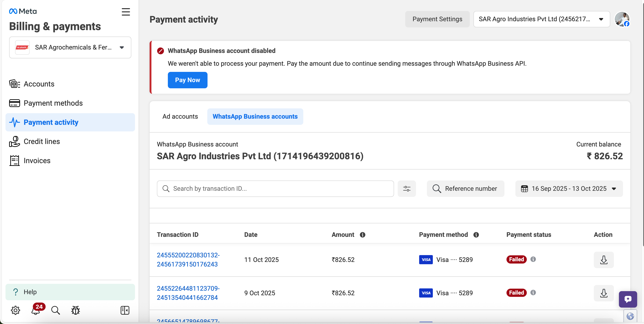644x324 pixels.
Task: Open transaction 24555200220830132 link
Action: pos(188,260)
